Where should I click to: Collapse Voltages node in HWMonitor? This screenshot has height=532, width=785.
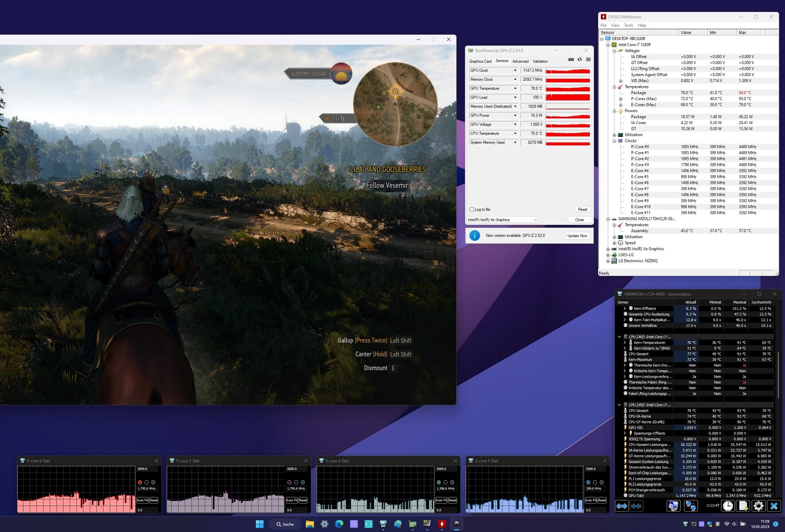pyautogui.click(x=614, y=51)
